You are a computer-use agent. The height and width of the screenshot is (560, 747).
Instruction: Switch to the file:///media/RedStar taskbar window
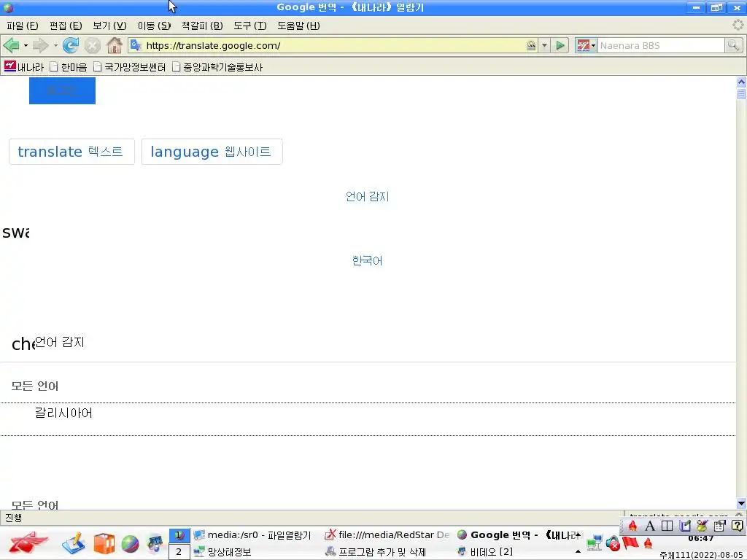tap(387, 535)
